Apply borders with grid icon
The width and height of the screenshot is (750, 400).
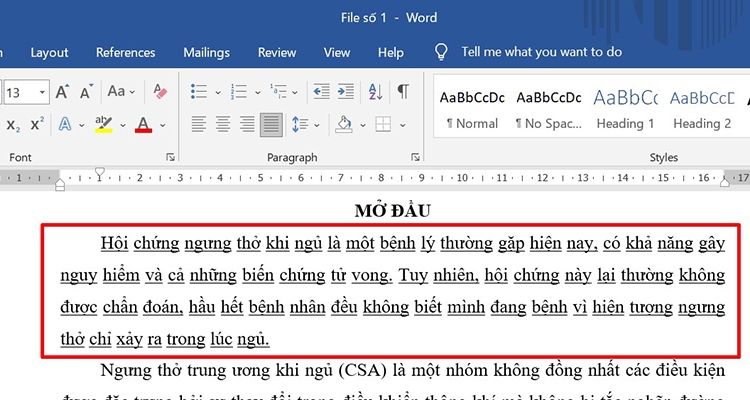tap(383, 124)
